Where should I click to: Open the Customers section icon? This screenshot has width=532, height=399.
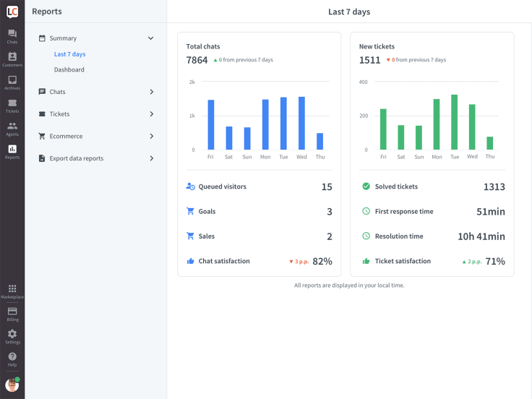pyautogui.click(x=12, y=59)
